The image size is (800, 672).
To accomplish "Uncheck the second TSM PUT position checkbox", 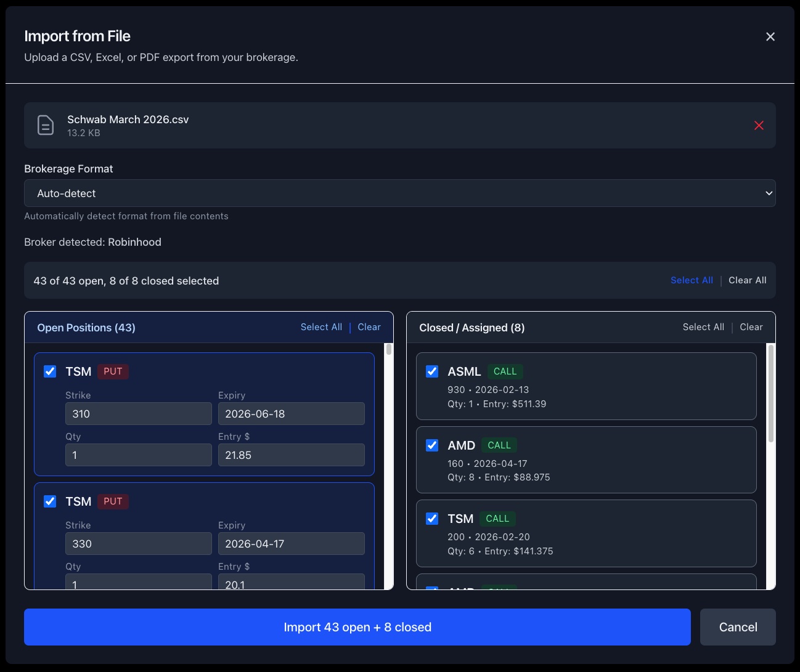I will [x=50, y=501].
